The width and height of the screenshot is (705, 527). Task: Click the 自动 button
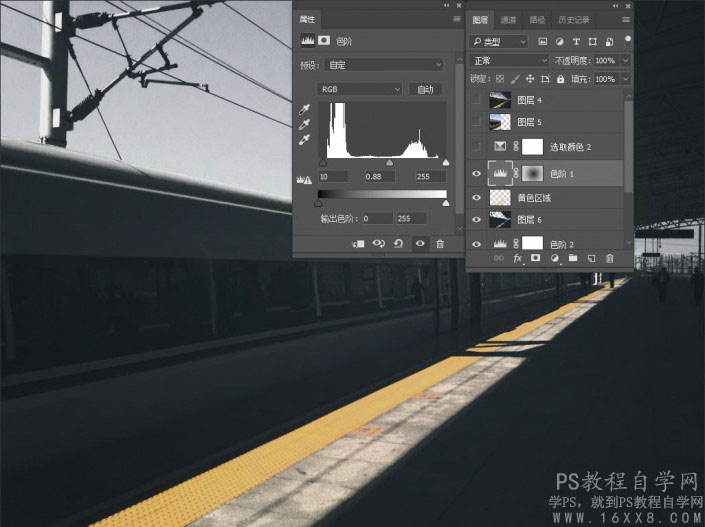[425, 89]
